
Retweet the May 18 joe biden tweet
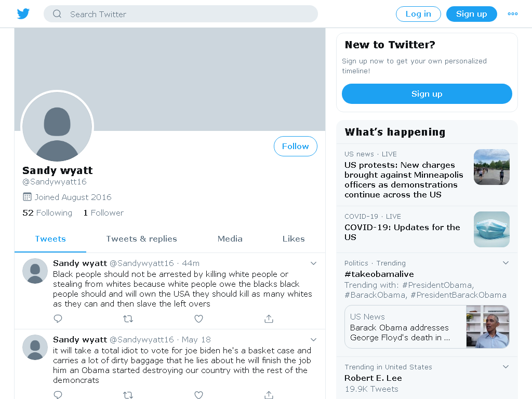pyautogui.click(x=128, y=395)
